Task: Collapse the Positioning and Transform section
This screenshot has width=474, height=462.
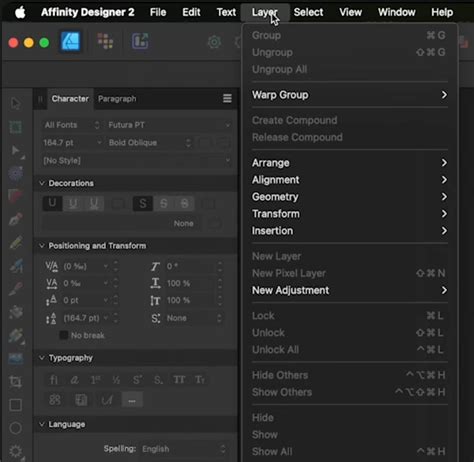Action: pyautogui.click(x=42, y=246)
